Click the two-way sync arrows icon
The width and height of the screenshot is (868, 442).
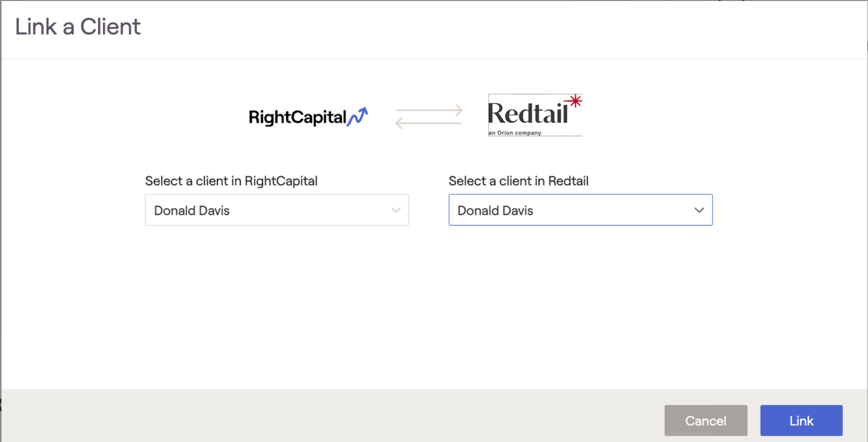428,117
